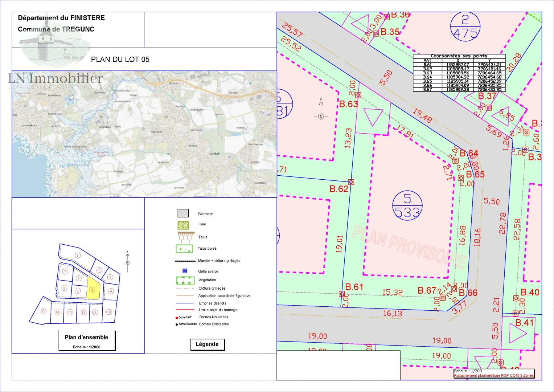Click the Plan d'ensemble title box
554x392 pixels.
[x=87, y=340]
